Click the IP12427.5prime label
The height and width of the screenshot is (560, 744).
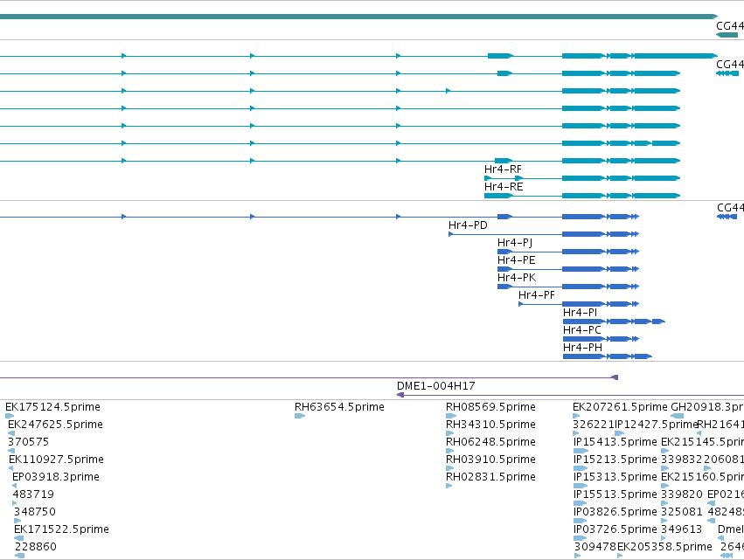point(657,425)
